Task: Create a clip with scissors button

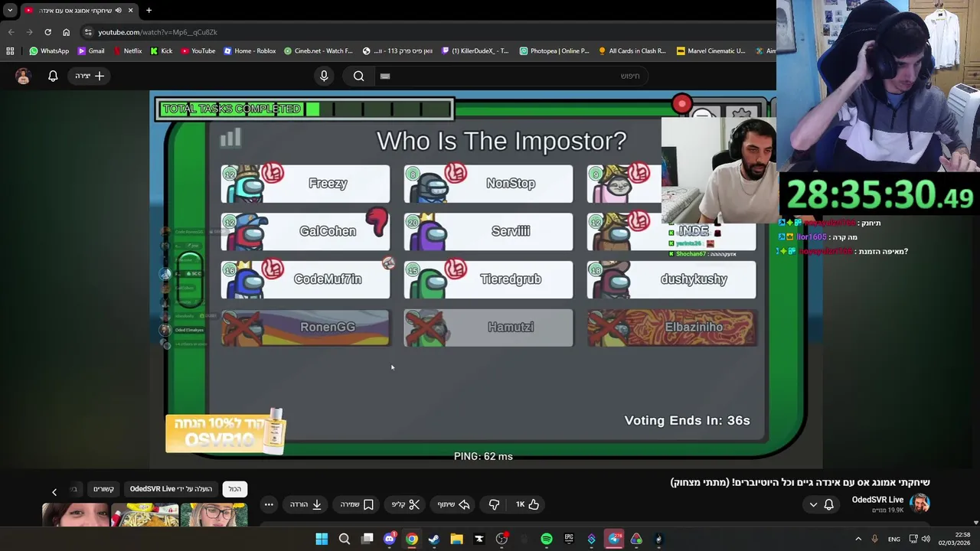Action: tap(406, 504)
